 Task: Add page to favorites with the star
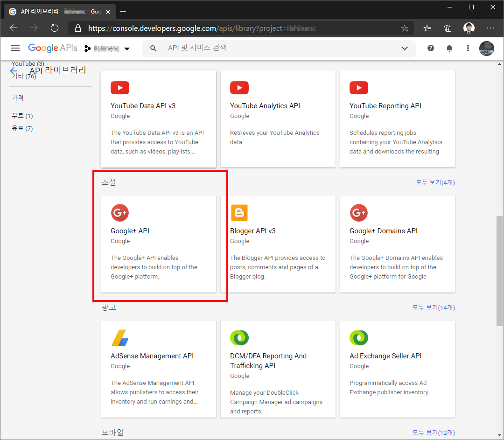pyautogui.click(x=405, y=28)
